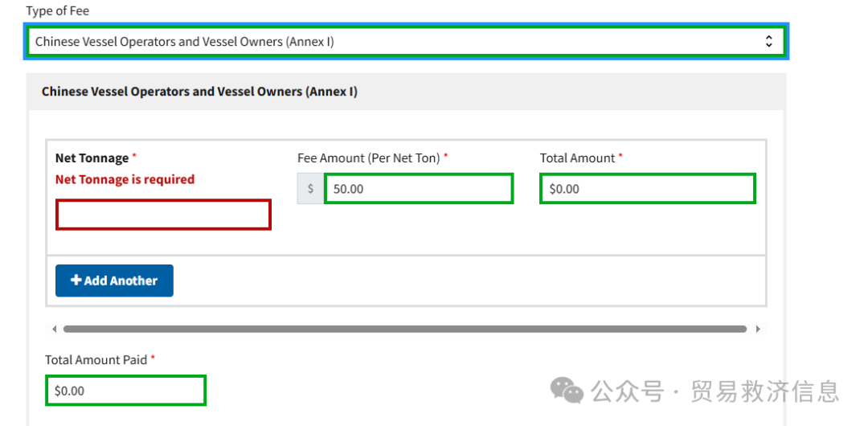Click the Net Tonnage input field
This screenshot has height=426, width=868.
pyautogui.click(x=163, y=215)
